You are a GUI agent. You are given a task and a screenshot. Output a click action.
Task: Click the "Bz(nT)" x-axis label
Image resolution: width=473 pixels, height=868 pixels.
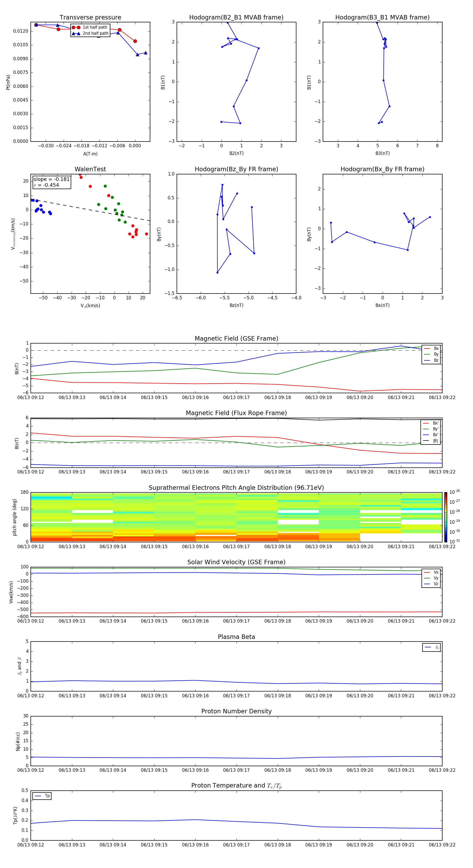click(x=236, y=305)
